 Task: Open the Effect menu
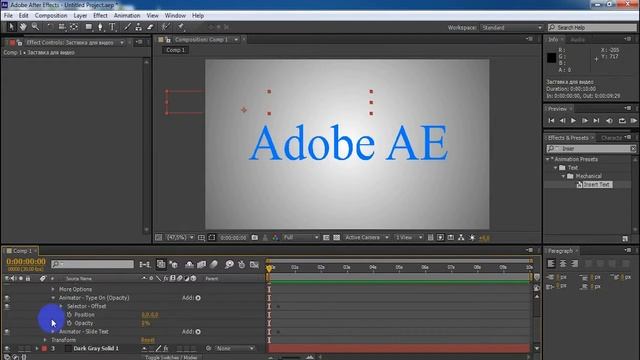click(100, 16)
